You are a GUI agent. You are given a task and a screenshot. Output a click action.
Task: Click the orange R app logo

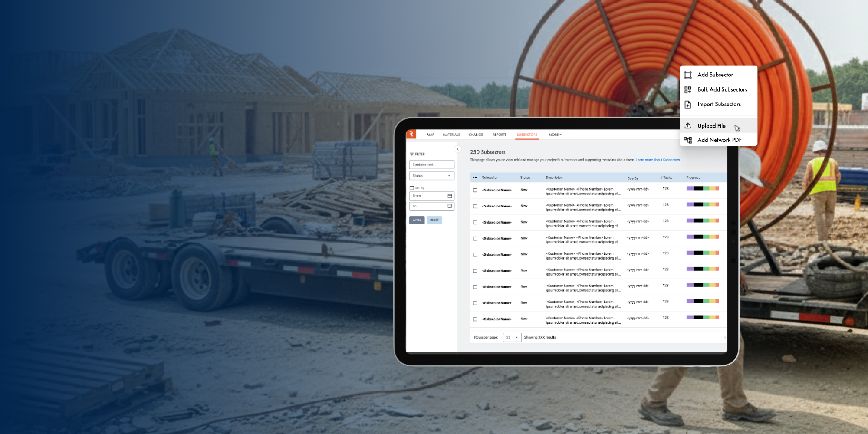411,135
